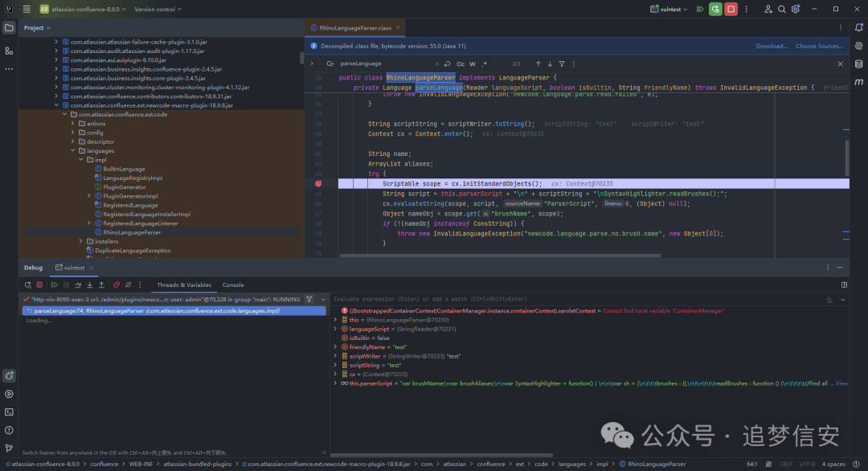Pause program in debug toolbar

pos(66,285)
